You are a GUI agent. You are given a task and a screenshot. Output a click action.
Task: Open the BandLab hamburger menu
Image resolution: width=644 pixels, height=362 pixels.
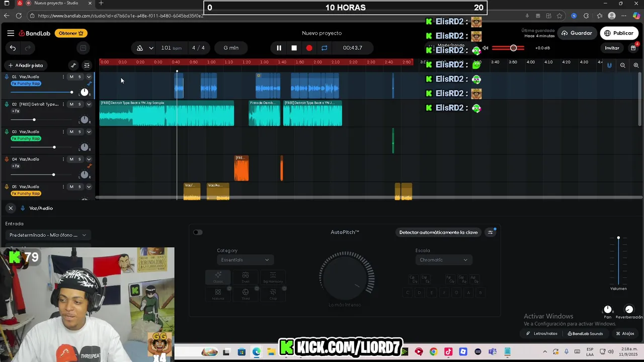(x=11, y=33)
